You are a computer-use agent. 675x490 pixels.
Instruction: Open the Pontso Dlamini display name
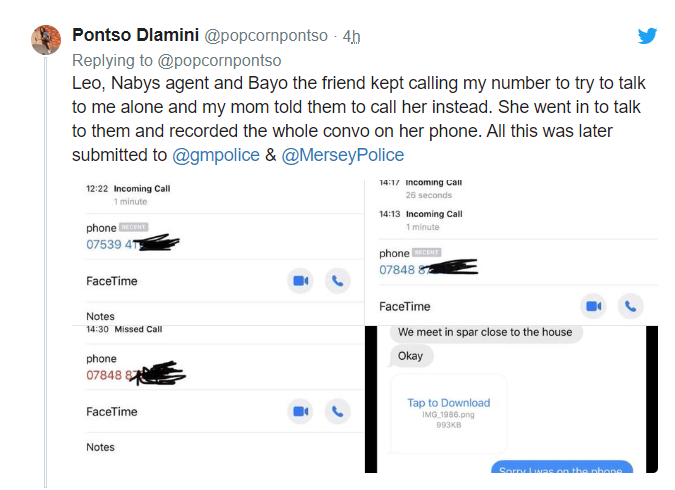tap(136, 35)
